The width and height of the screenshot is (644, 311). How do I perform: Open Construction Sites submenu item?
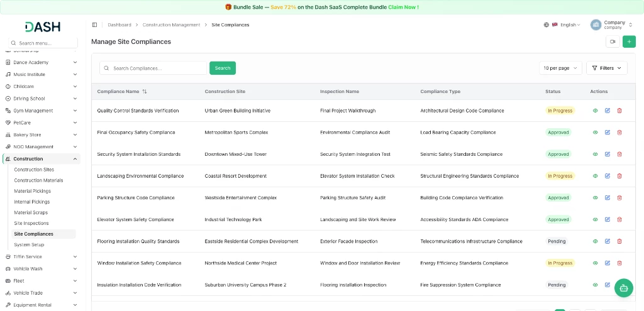coord(34,170)
